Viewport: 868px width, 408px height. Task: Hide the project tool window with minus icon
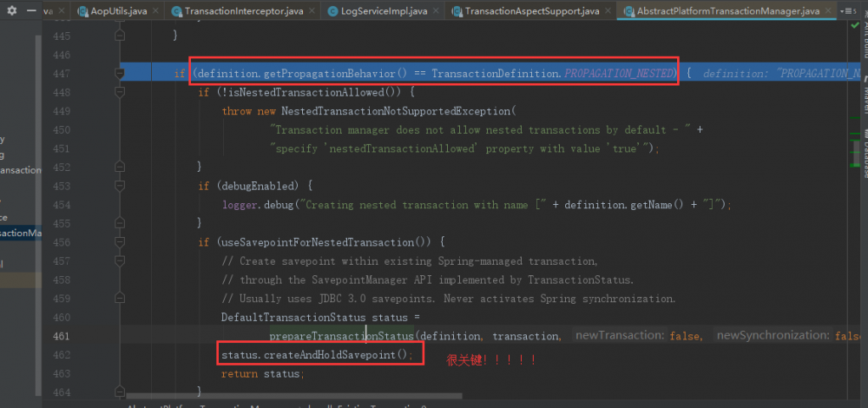coord(31,10)
